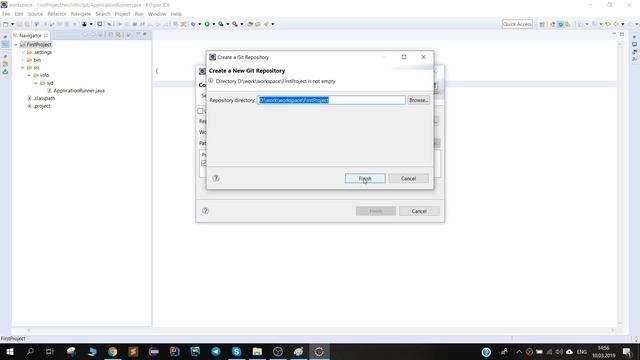Collapse the sjd folder
Image resolution: width=640 pixels, height=360 pixels.
tap(36, 83)
